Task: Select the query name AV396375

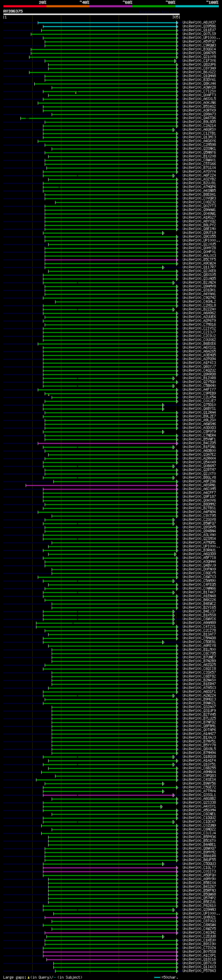Action: coord(13,11)
